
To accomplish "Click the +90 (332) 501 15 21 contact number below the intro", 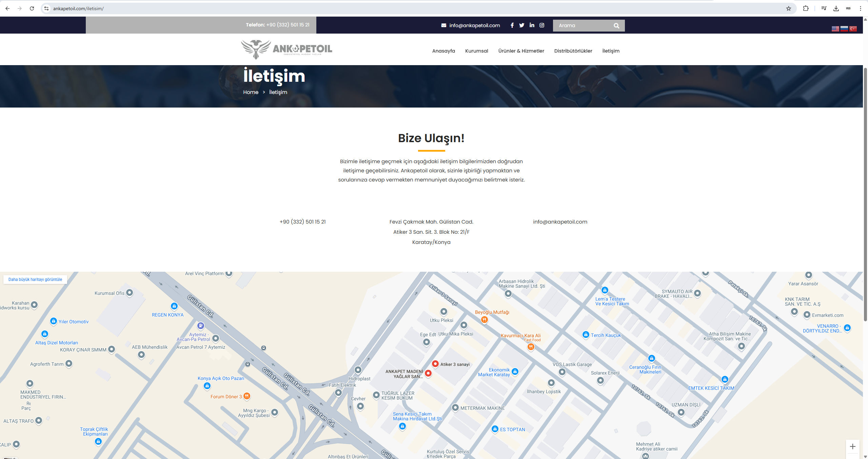I will 302,222.
